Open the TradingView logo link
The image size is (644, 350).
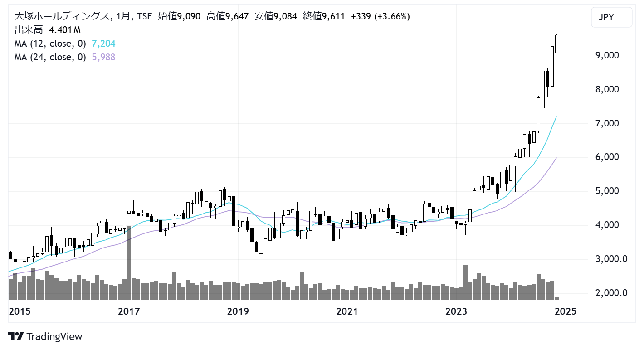pos(45,336)
